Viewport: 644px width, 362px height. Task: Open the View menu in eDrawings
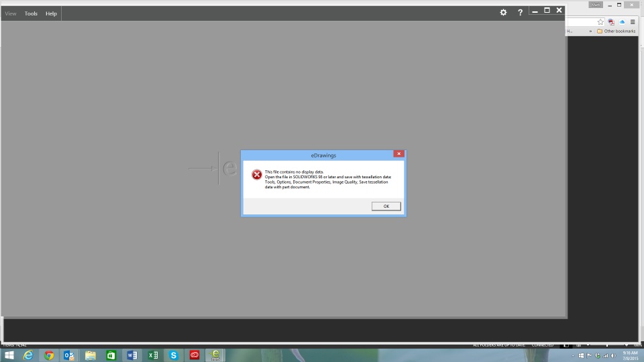click(11, 13)
